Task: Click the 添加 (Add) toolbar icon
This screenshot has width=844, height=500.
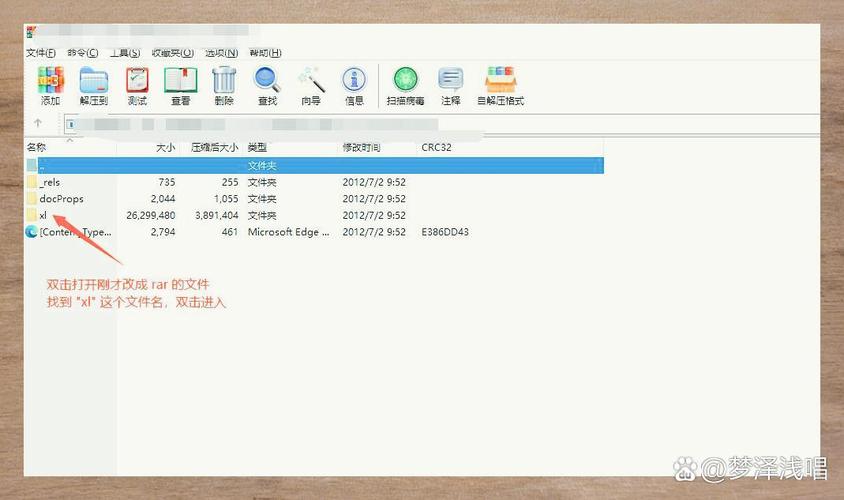Action: coord(51,80)
